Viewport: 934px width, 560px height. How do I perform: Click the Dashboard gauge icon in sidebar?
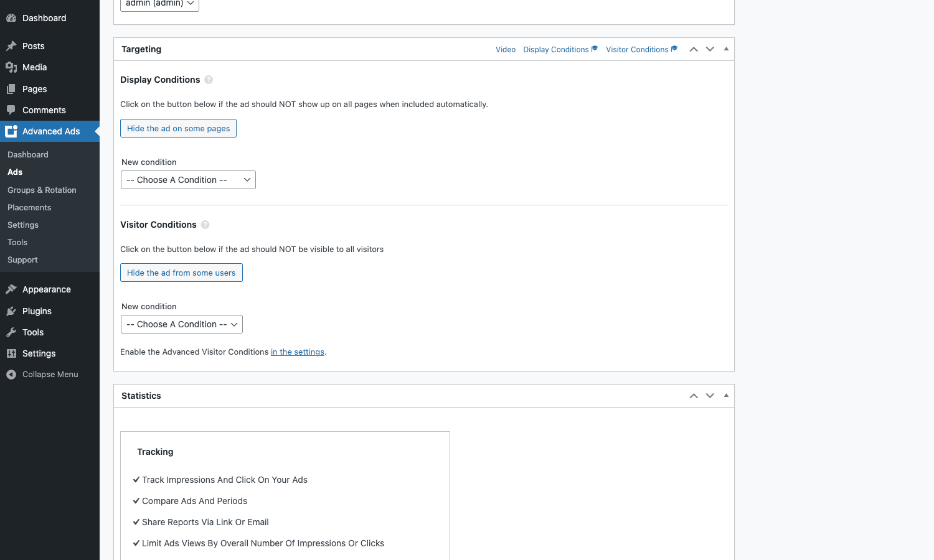(11, 18)
